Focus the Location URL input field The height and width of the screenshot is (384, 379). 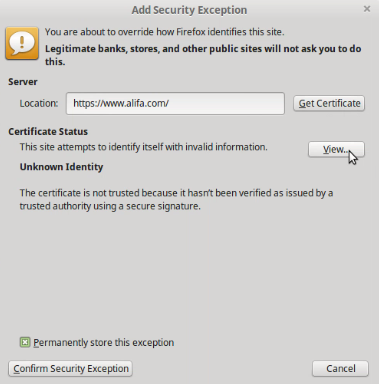(x=175, y=104)
